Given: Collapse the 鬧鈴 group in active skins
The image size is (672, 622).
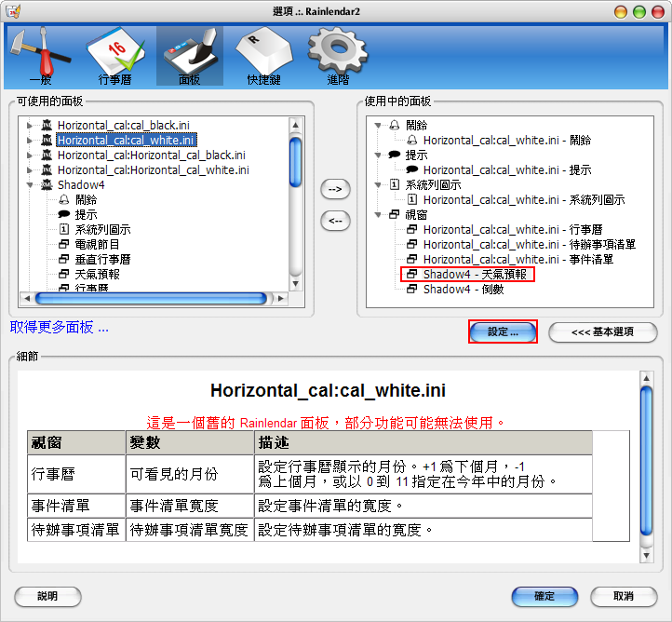Looking at the screenshot, I should [378, 126].
